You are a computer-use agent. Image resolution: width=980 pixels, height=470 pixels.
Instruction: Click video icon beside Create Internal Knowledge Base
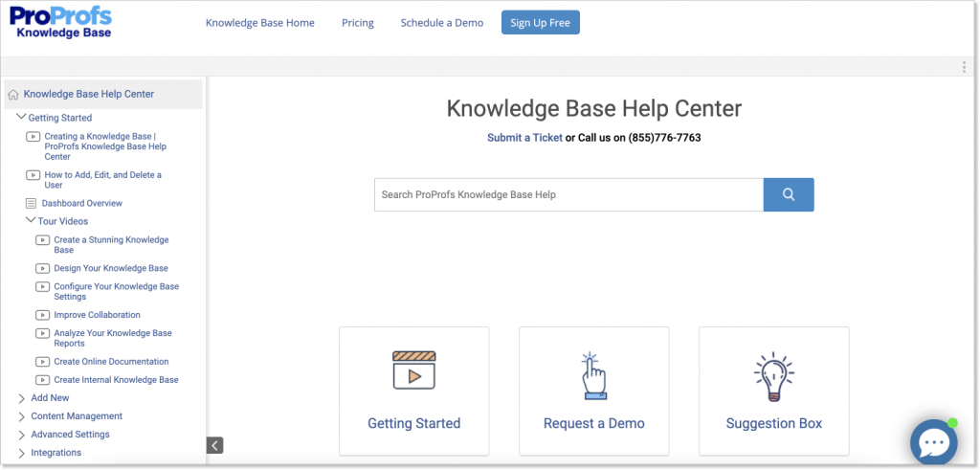[42, 380]
